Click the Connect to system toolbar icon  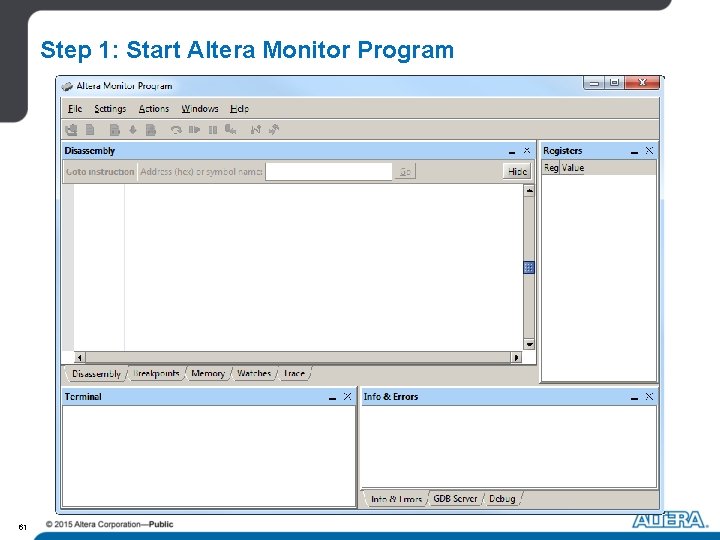[256, 130]
